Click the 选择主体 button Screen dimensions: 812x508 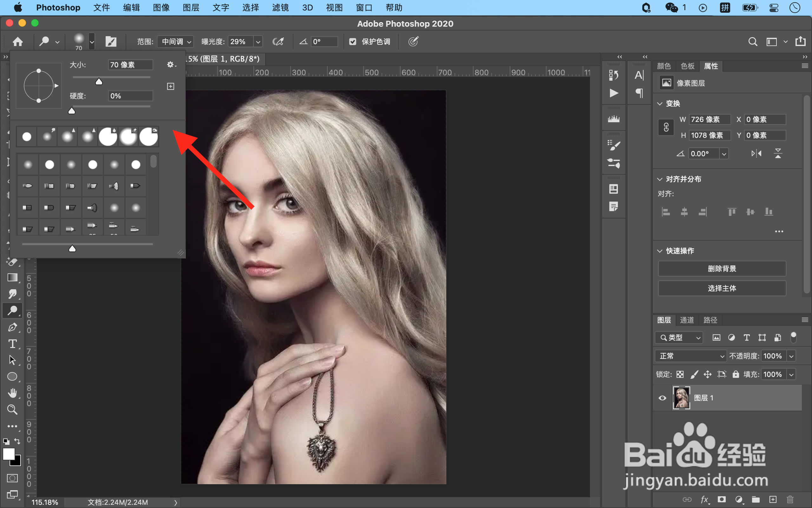pos(722,288)
